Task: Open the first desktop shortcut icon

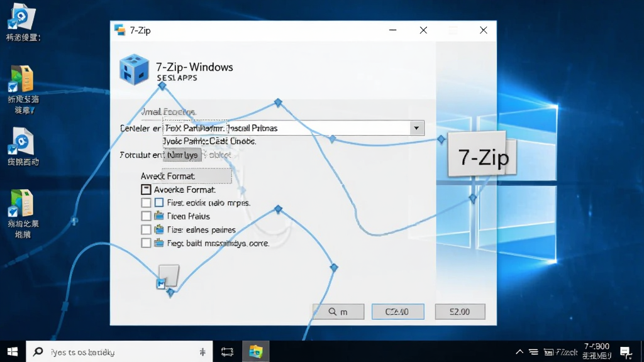Action: pos(21,17)
